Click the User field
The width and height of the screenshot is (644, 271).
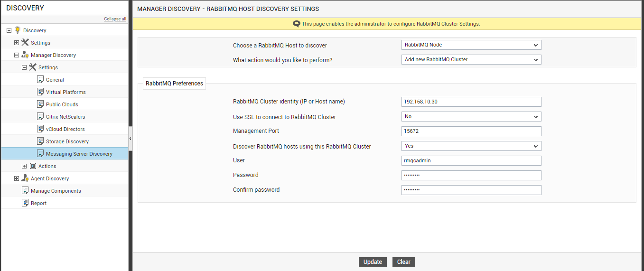click(x=471, y=161)
